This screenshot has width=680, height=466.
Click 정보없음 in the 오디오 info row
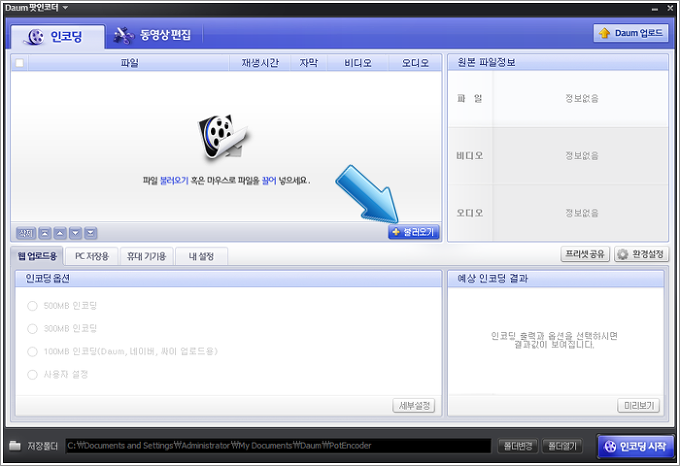click(582, 213)
